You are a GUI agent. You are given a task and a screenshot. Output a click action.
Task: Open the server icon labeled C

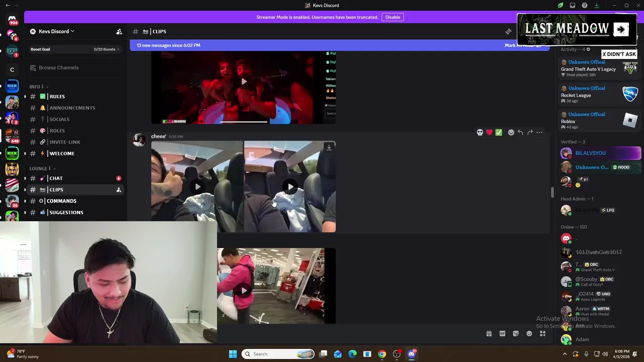point(12,69)
